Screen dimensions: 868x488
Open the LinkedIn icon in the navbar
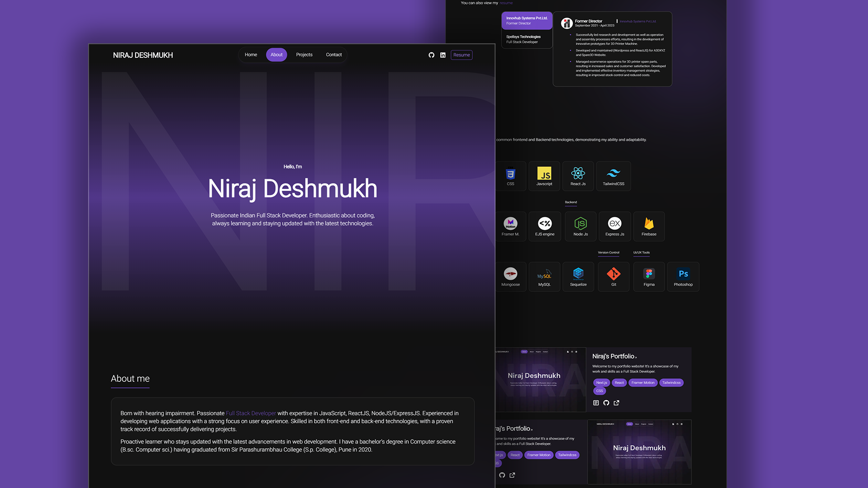(443, 55)
